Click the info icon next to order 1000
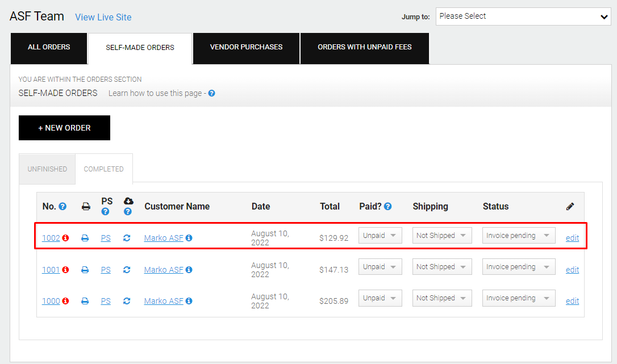 click(x=66, y=300)
